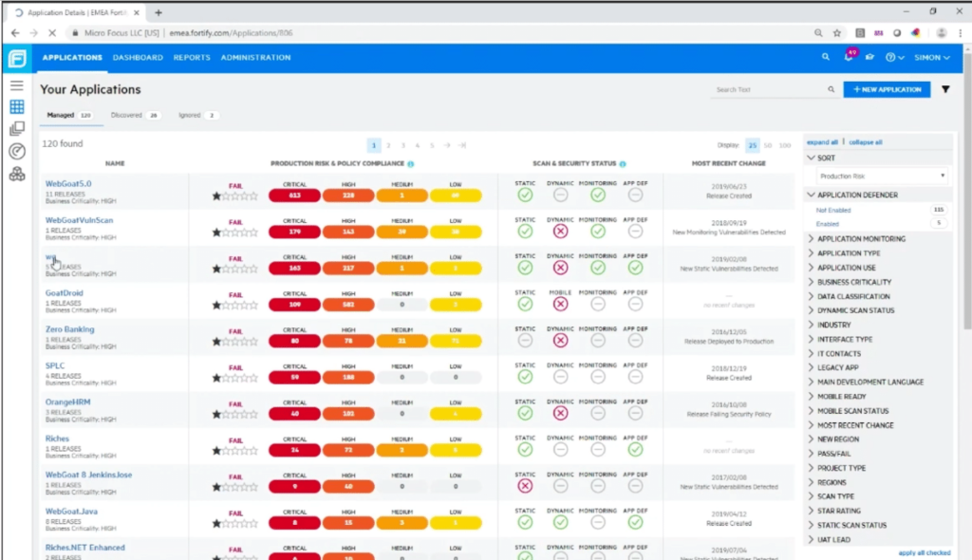This screenshot has height=560, width=972.
Task: Expand the BUSINESS CRITICALITY filter section
Action: [855, 282]
